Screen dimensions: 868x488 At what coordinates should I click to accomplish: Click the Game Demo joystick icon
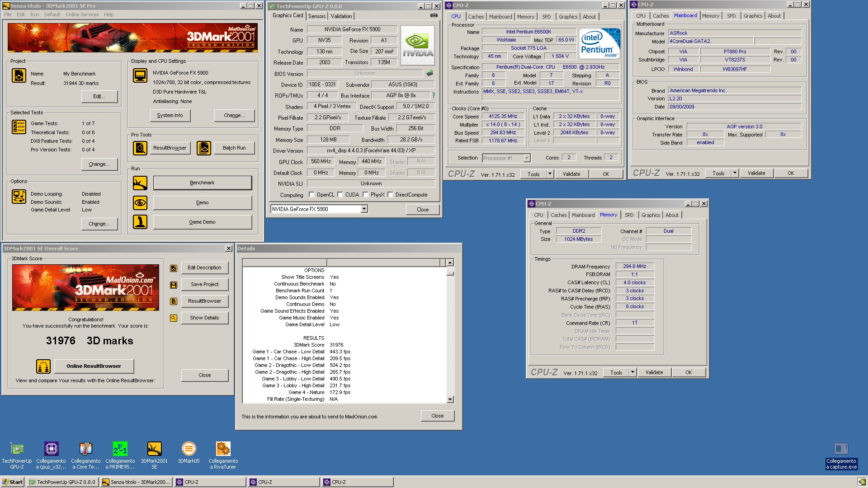tap(140, 222)
